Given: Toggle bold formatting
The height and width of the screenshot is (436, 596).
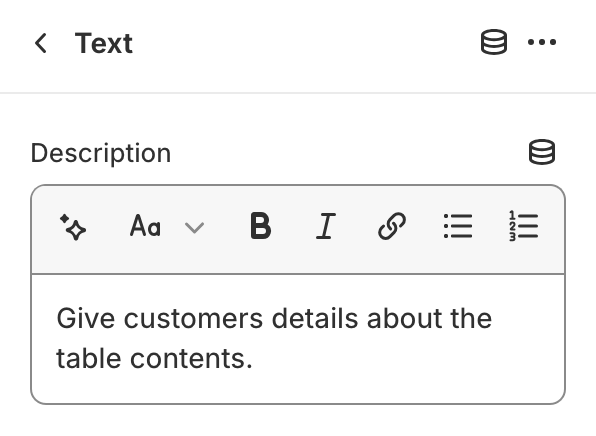Looking at the screenshot, I should pyautogui.click(x=261, y=226).
